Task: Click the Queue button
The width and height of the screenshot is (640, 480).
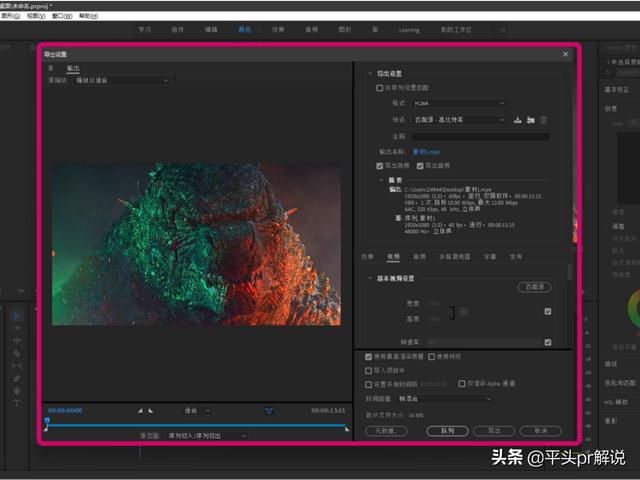Action: (x=447, y=431)
